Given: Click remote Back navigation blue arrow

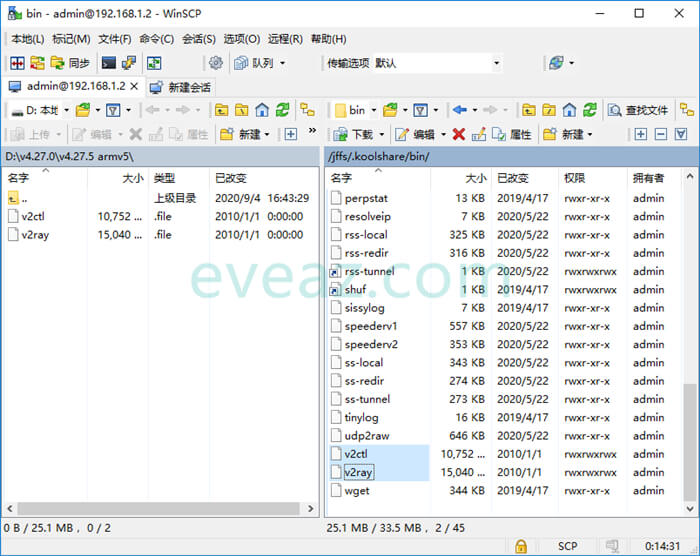Looking at the screenshot, I should [460, 110].
